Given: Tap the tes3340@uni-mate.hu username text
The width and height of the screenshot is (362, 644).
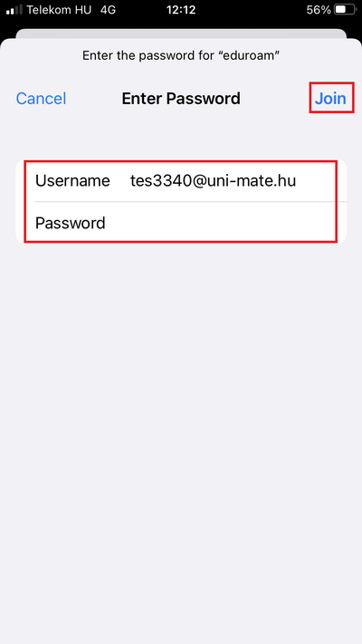Looking at the screenshot, I should tap(213, 181).
